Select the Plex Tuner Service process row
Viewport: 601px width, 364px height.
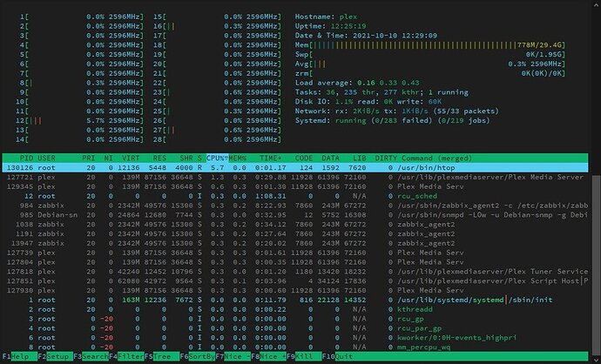(295, 272)
